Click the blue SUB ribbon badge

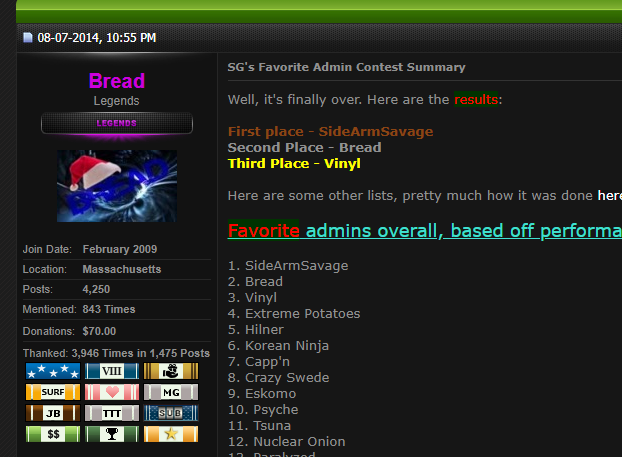click(171, 413)
